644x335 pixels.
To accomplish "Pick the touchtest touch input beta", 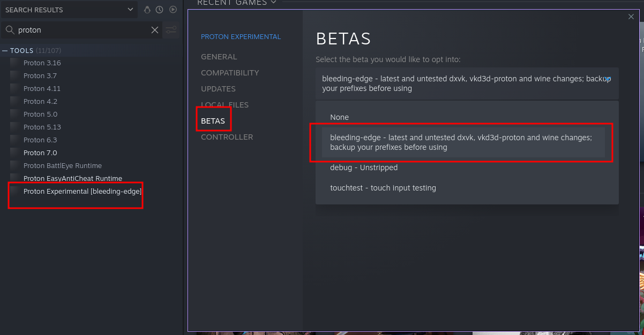I will [x=383, y=188].
